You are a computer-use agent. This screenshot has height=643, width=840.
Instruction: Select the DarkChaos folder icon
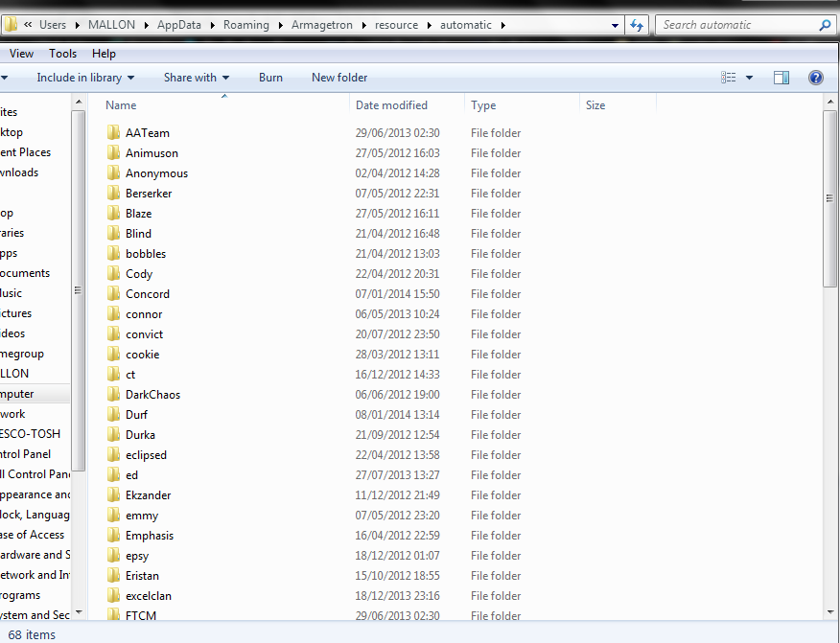click(x=113, y=395)
